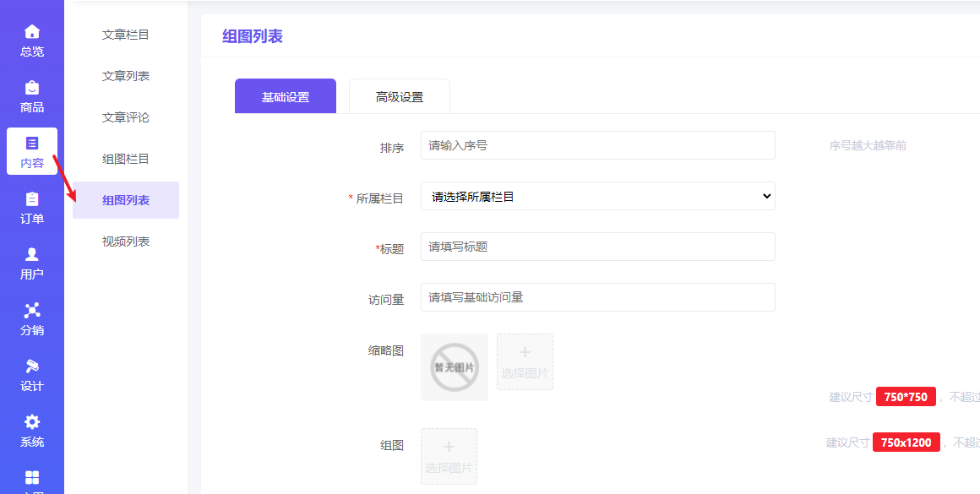Open the 系统 system settings icon

tap(31, 432)
